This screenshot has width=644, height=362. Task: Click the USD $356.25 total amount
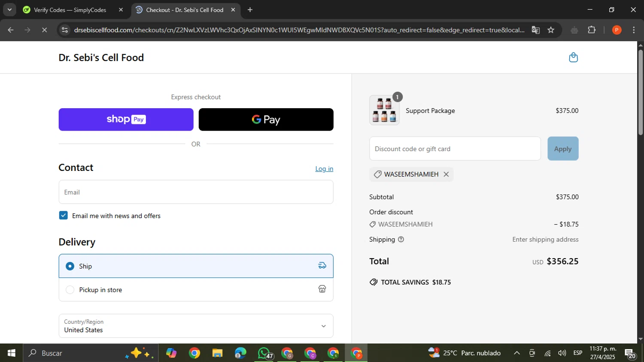point(556,261)
